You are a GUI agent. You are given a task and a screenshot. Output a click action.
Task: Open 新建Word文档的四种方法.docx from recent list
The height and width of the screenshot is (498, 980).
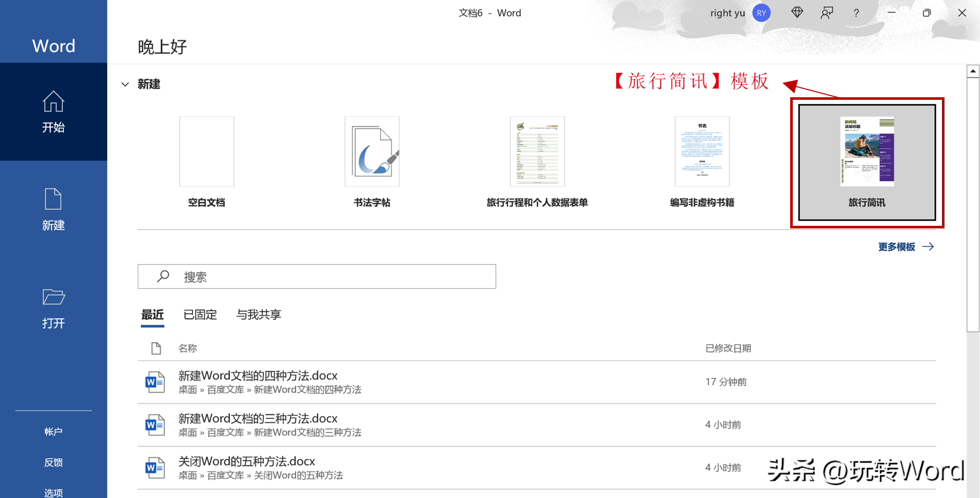tap(258, 376)
